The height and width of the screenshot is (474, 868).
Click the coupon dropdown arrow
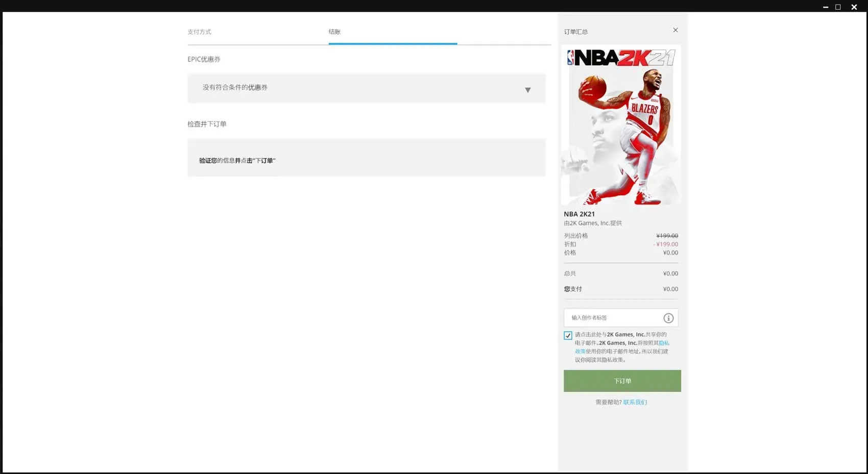(x=528, y=90)
